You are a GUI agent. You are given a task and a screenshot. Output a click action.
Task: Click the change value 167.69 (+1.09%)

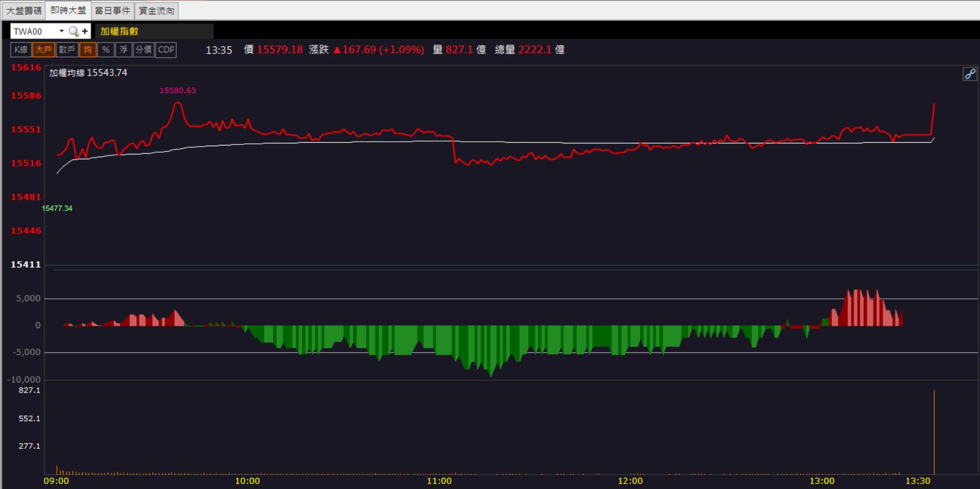coord(379,50)
